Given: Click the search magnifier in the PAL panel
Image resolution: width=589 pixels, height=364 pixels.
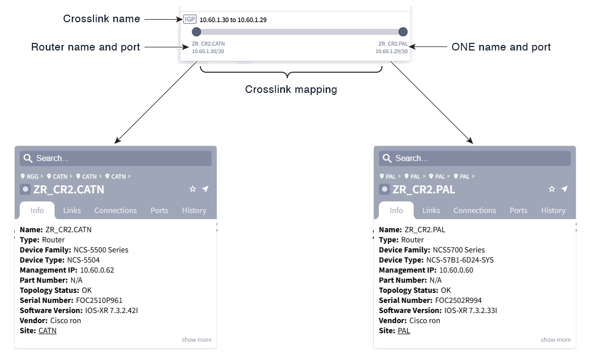Looking at the screenshot, I should [387, 158].
